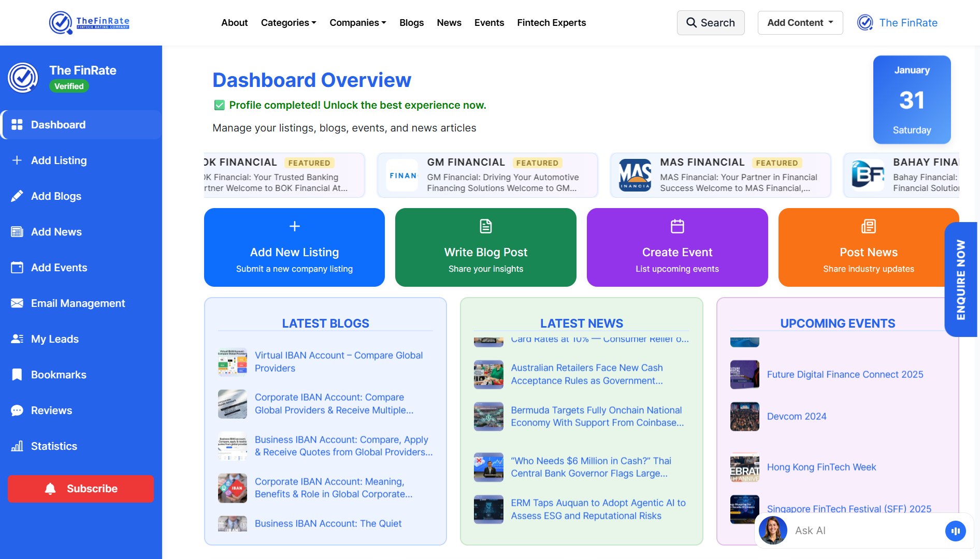Click the plus icon on Add New Listing
980x559 pixels.
click(x=294, y=226)
